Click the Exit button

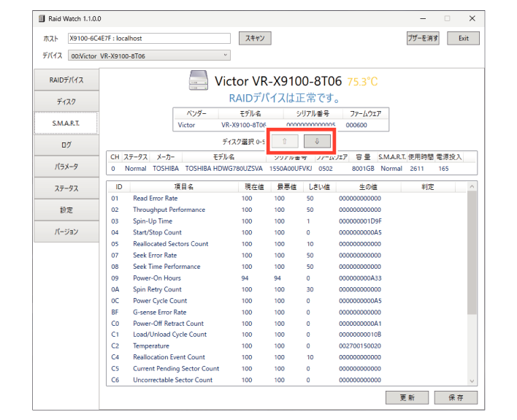463,38
